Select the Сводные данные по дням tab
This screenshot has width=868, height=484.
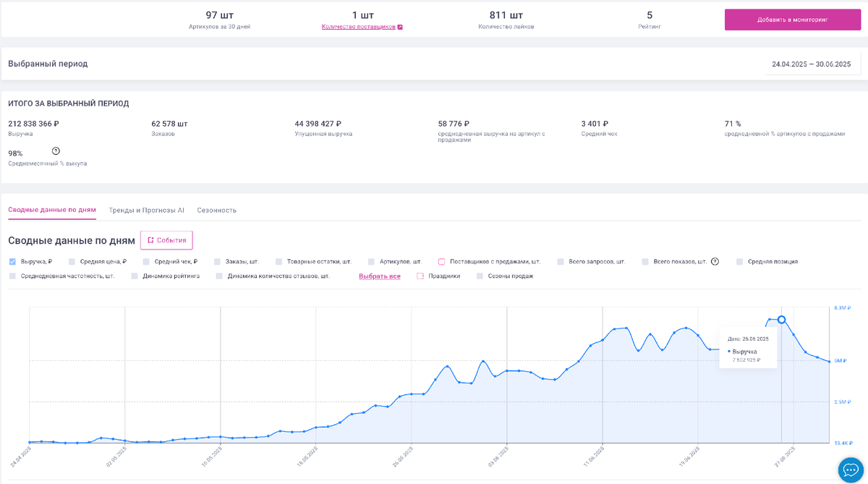click(52, 211)
